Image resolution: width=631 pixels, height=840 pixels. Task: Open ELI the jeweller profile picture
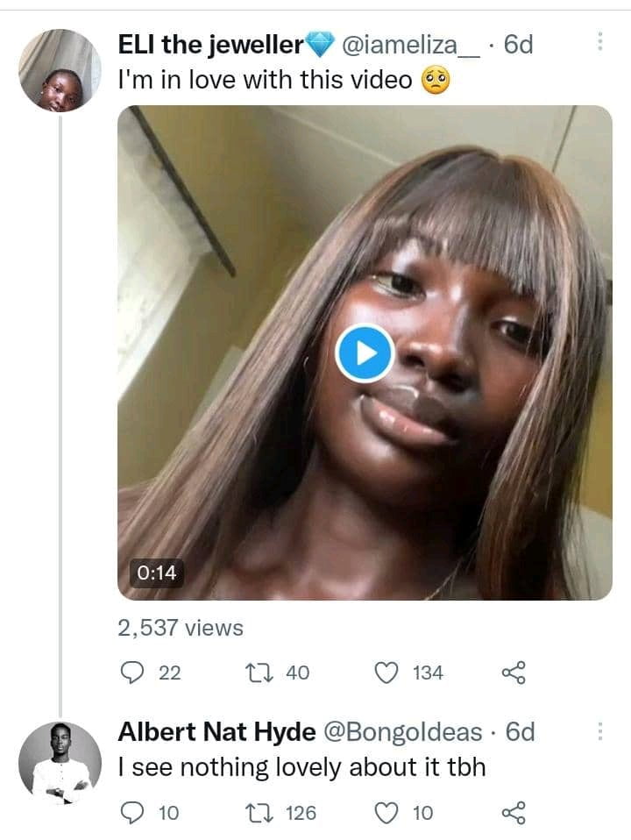[60, 71]
